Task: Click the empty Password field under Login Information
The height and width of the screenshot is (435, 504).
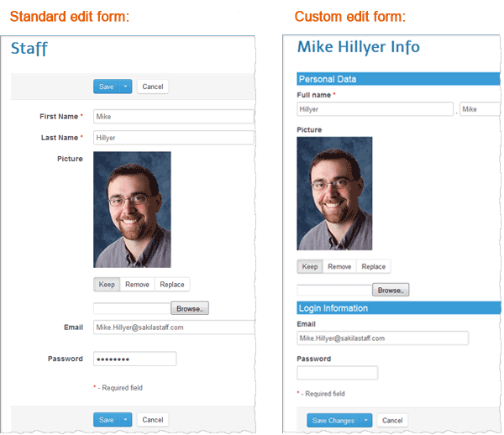Action: [337, 373]
